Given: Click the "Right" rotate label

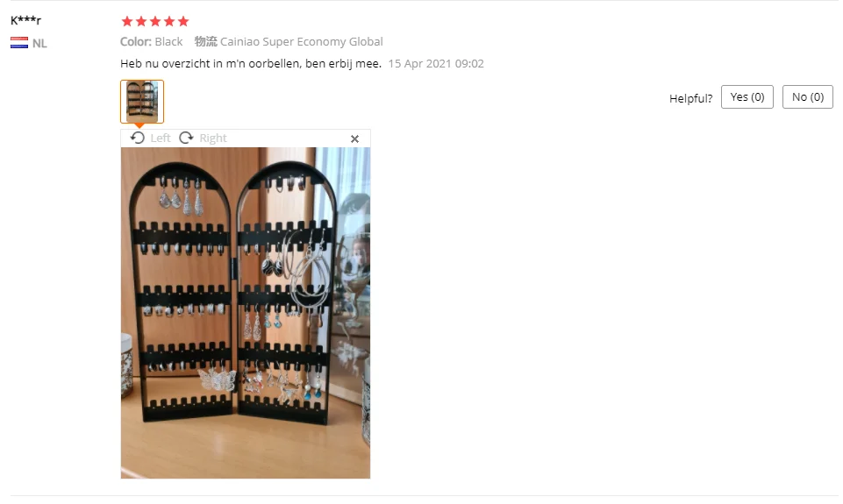Looking at the screenshot, I should [x=213, y=138].
